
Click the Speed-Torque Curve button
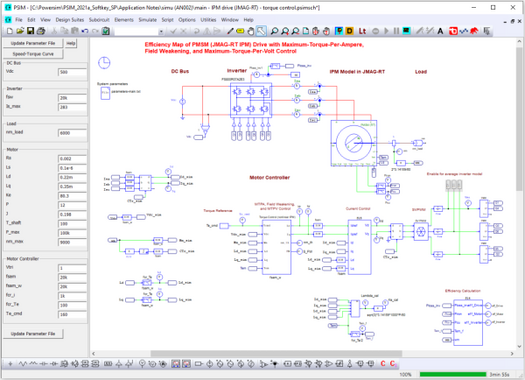coord(33,54)
